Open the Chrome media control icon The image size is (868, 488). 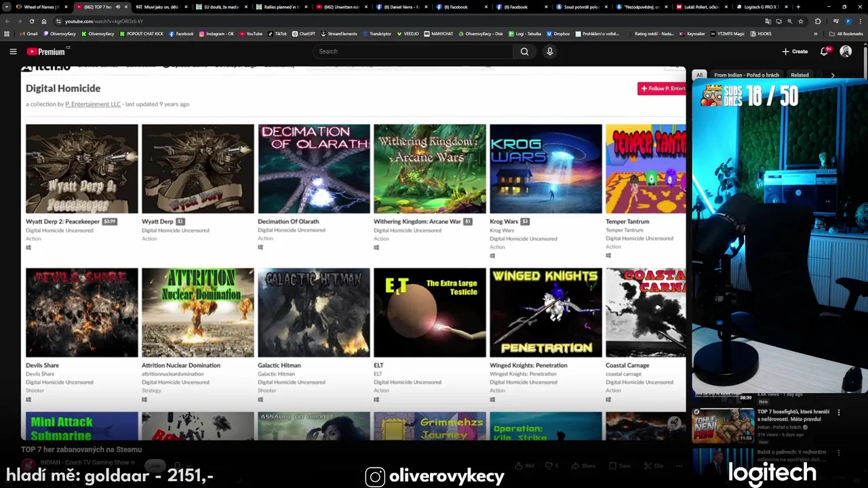click(836, 21)
